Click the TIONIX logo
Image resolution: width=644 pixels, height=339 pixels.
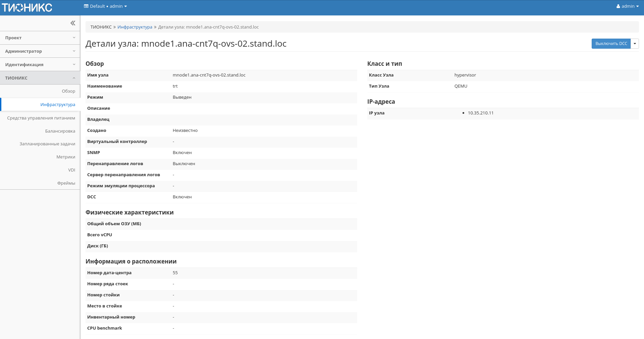click(27, 7)
